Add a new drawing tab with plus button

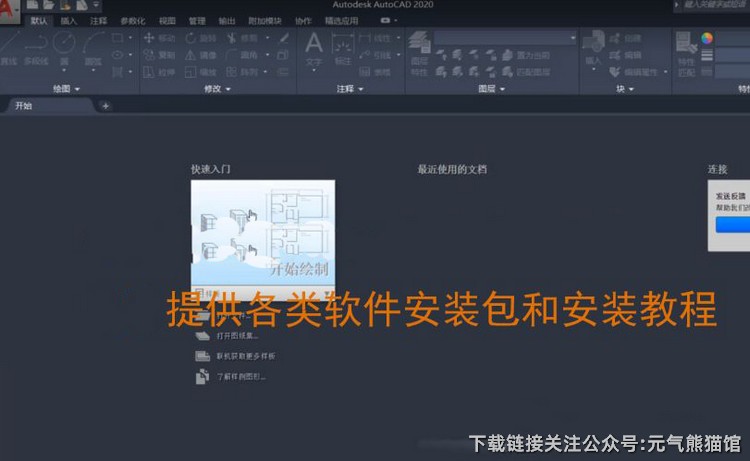105,105
